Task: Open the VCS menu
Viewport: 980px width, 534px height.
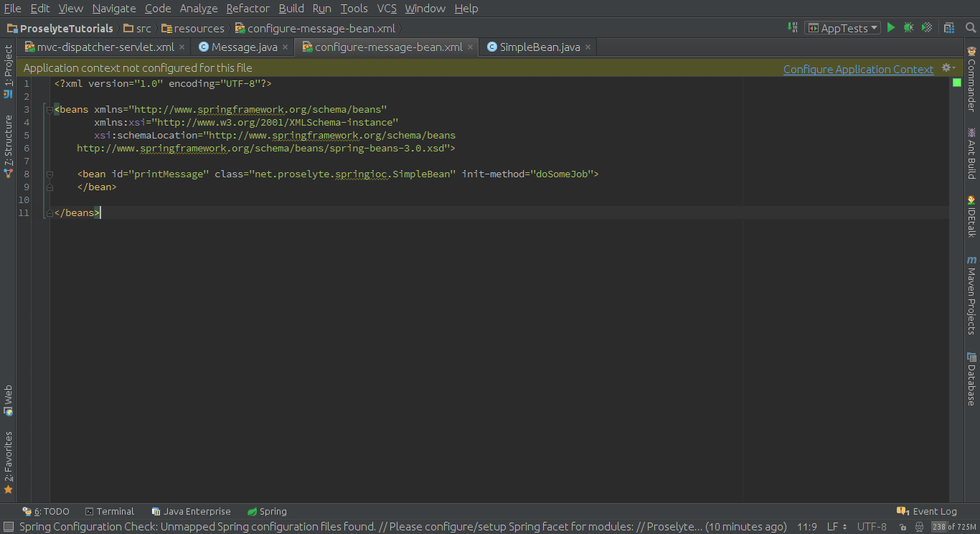Action: coord(387,9)
